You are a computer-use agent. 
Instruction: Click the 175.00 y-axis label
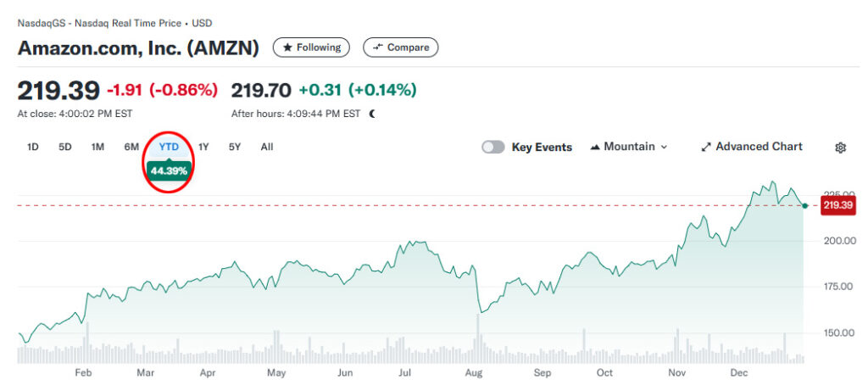[840, 287]
